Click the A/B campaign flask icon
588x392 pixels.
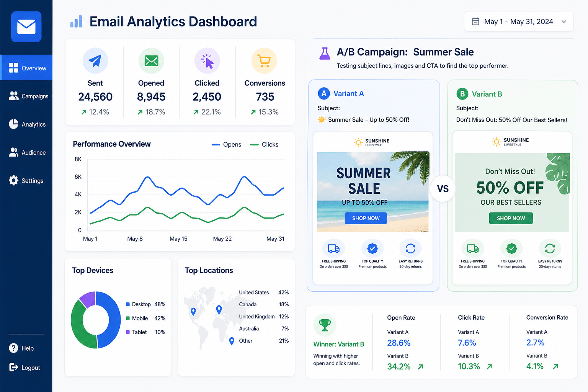[325, 53]
